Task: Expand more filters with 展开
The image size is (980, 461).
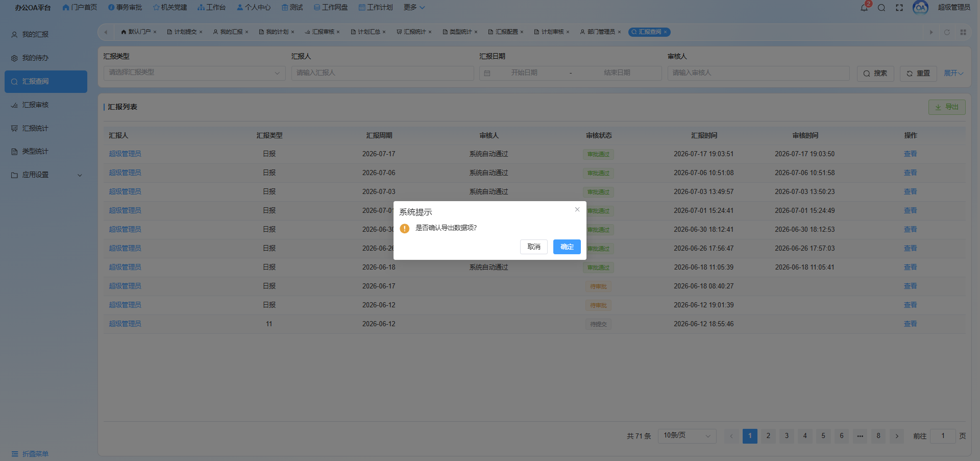Action: [953, 73]
